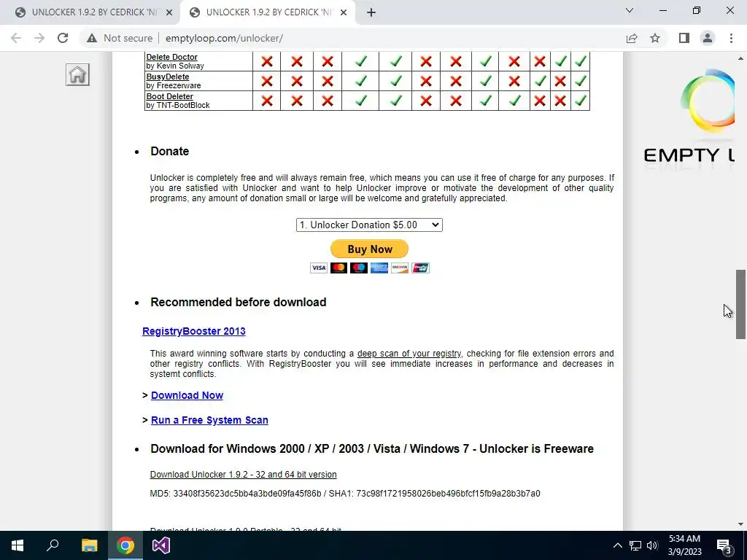Image resolution: width=747 pixels, height=560 pixels.
Task: Click 'by TNT-BootBlock' text
Action: [178, 105]
